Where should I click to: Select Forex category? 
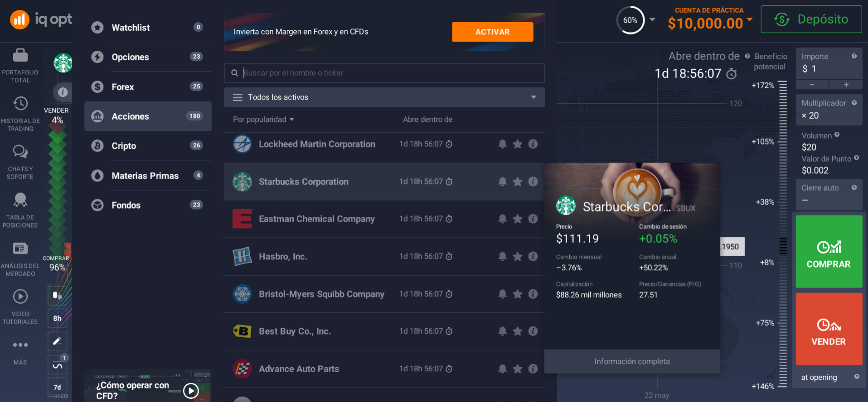[x=148, y=87]
